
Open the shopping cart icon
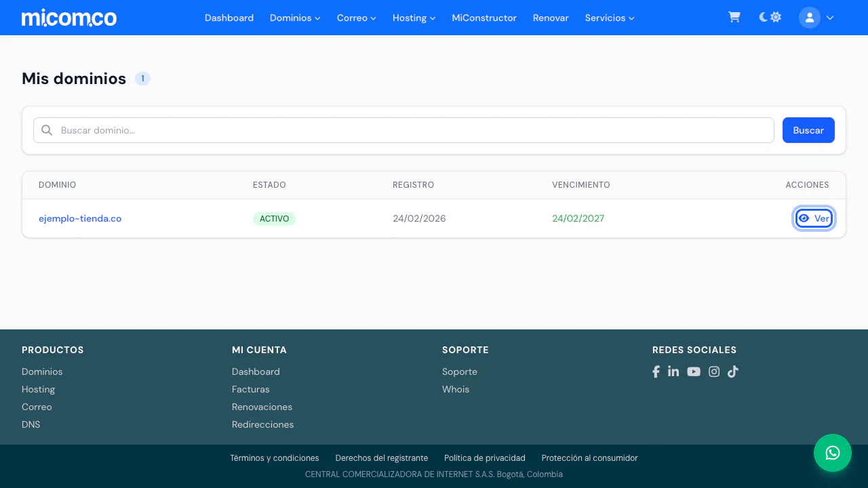tap(734, 18)
